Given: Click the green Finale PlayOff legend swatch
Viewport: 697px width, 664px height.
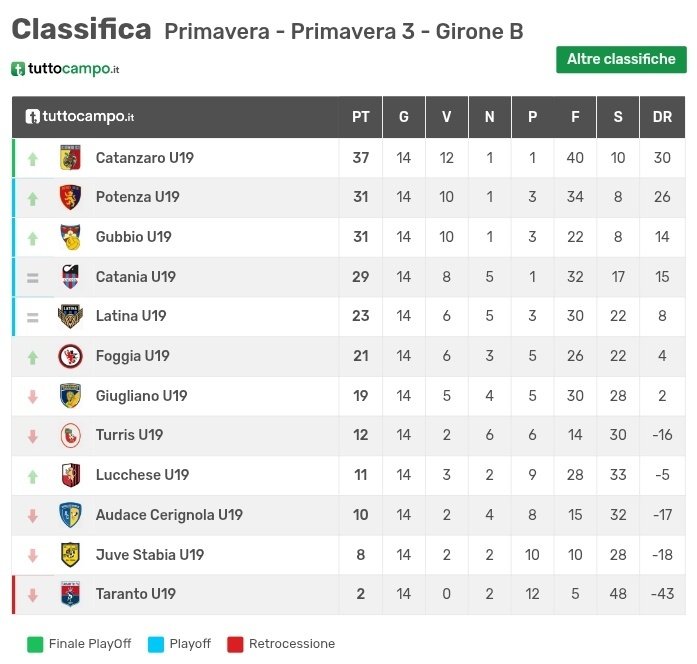Looking at the screenshot, I should [x=35, y=644].
